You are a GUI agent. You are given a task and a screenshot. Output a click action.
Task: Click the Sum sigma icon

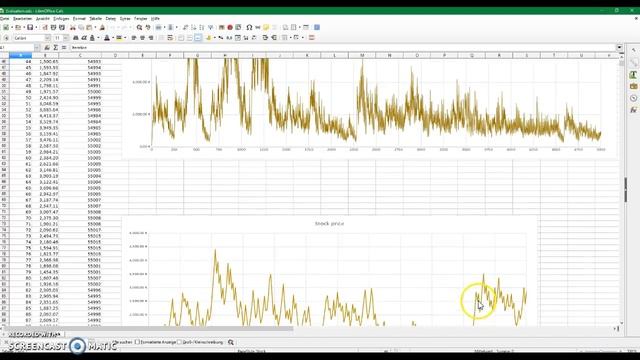[55, 48]
